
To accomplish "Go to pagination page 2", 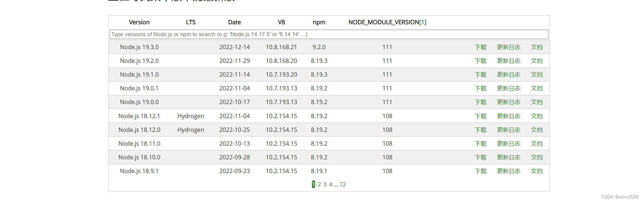I will (319, 184).
